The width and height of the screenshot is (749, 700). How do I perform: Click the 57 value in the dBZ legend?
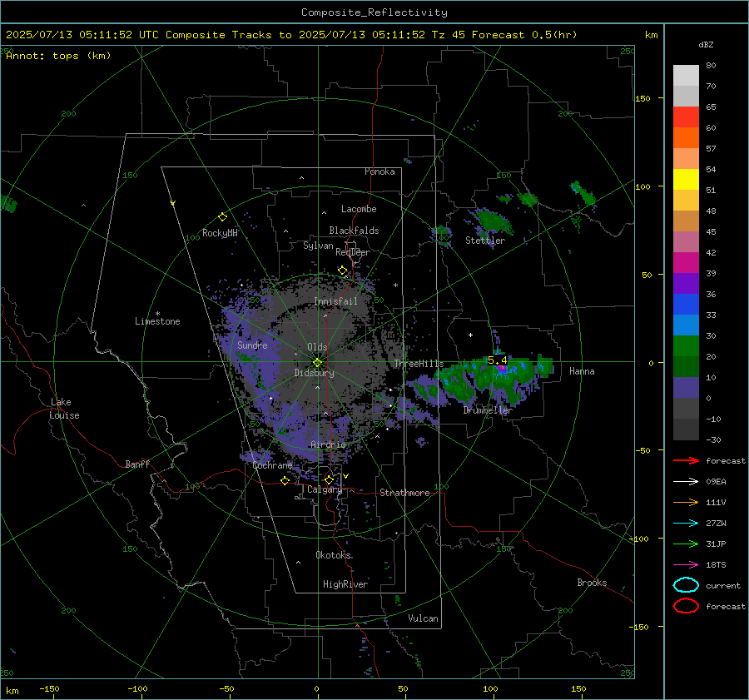click(711, 149)
